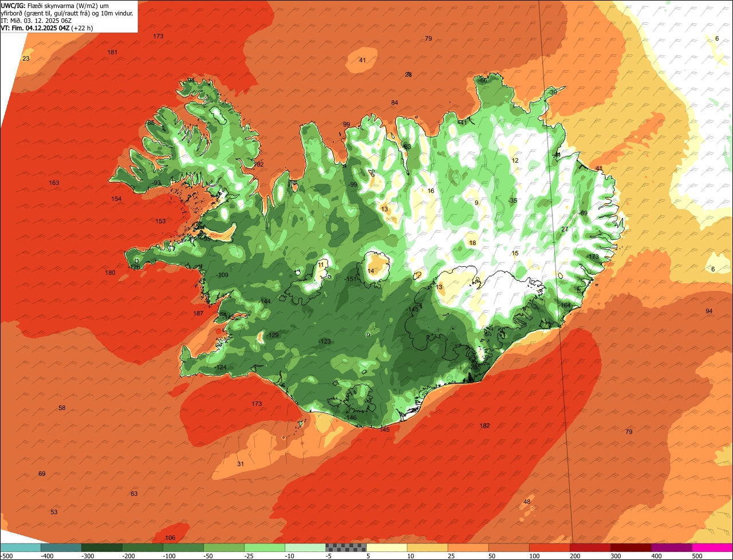
Task: Click the sea value 69 in southwest
Action: click(x=42, y=474)
